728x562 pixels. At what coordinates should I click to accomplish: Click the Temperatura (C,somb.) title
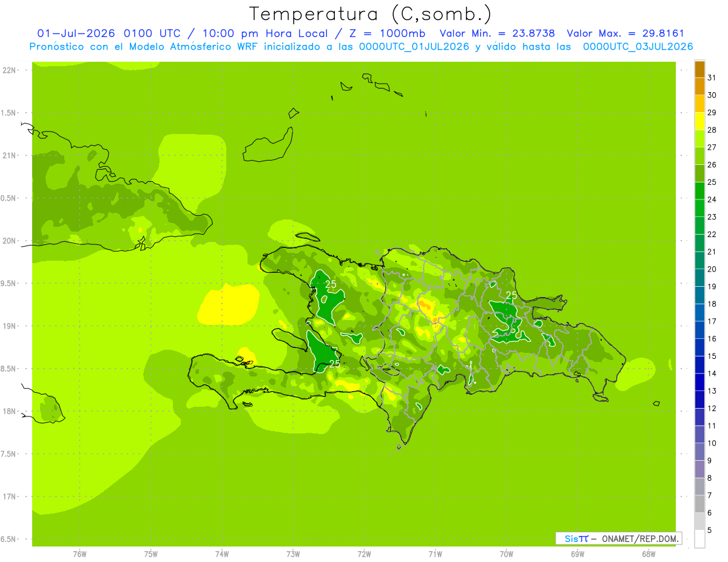[370, 13]
